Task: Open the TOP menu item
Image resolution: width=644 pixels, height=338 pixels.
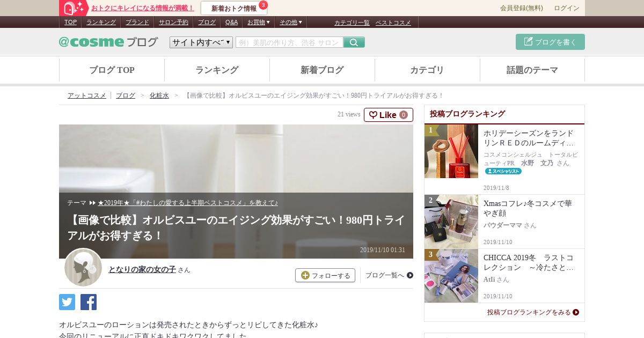Action: click(70, 22)
